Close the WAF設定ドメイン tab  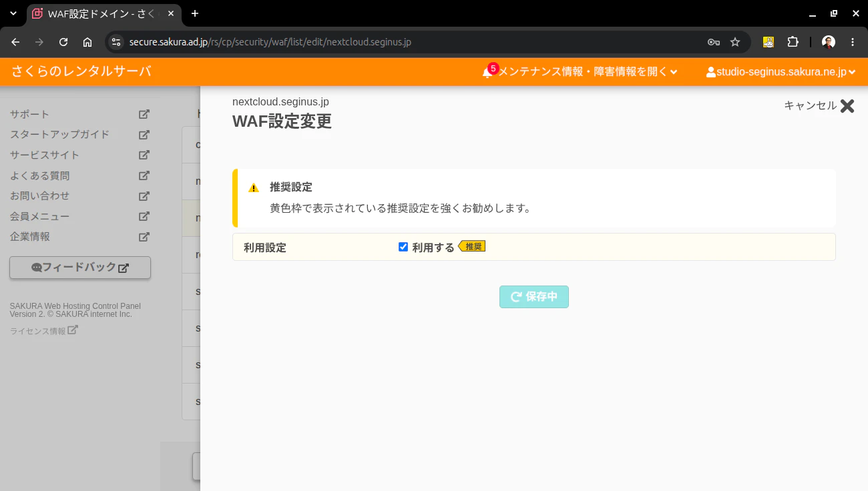click(171, 13)
